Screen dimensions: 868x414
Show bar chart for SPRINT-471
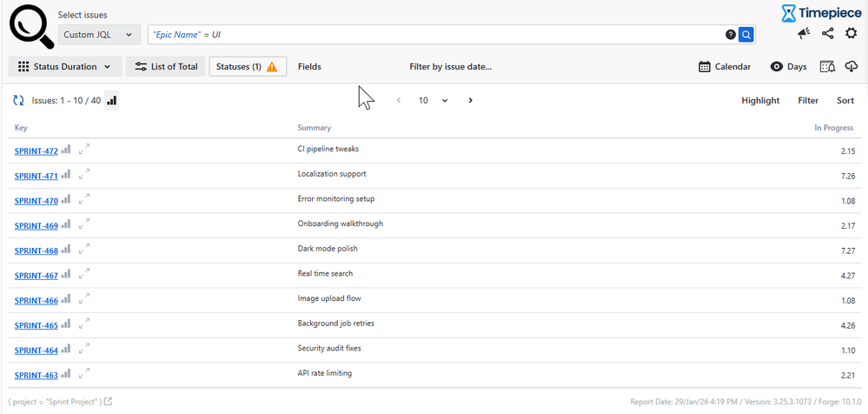pos(66,175)
